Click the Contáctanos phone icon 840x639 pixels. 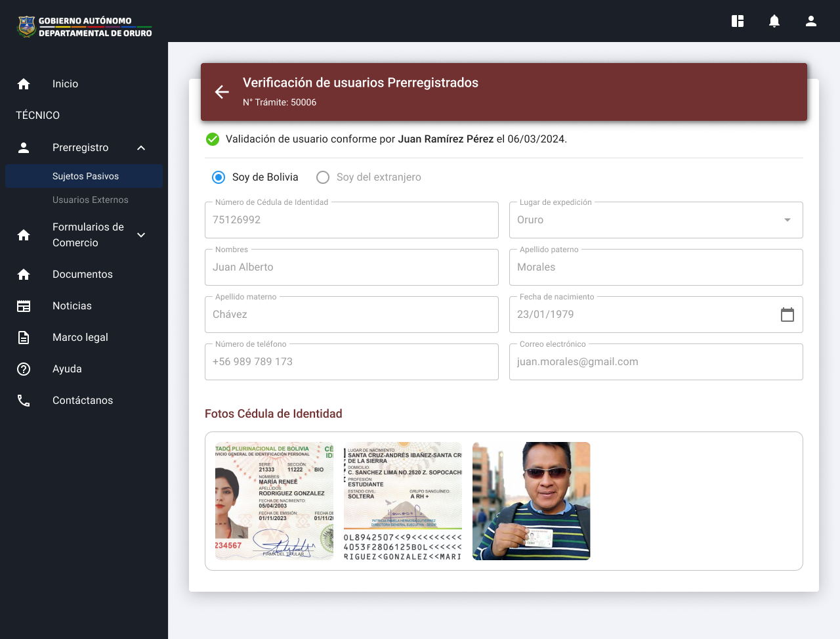pyautogui.click(x=24, y=401)
